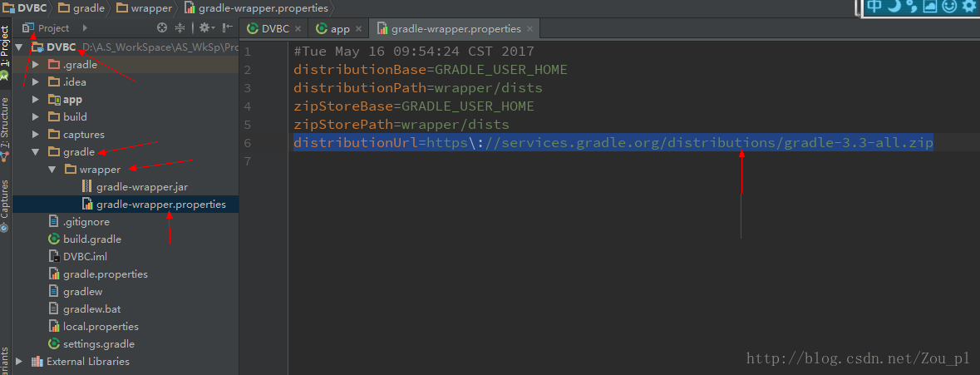The image size is (980, 375).
Task: Collapse the wrapper folder
Action: point(52,170)
